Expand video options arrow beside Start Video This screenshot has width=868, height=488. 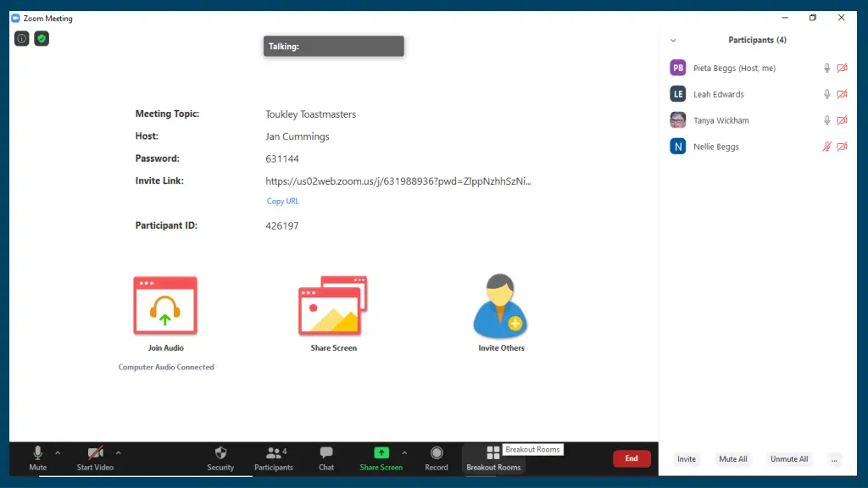pyautogui.click(x=119, y=453)
